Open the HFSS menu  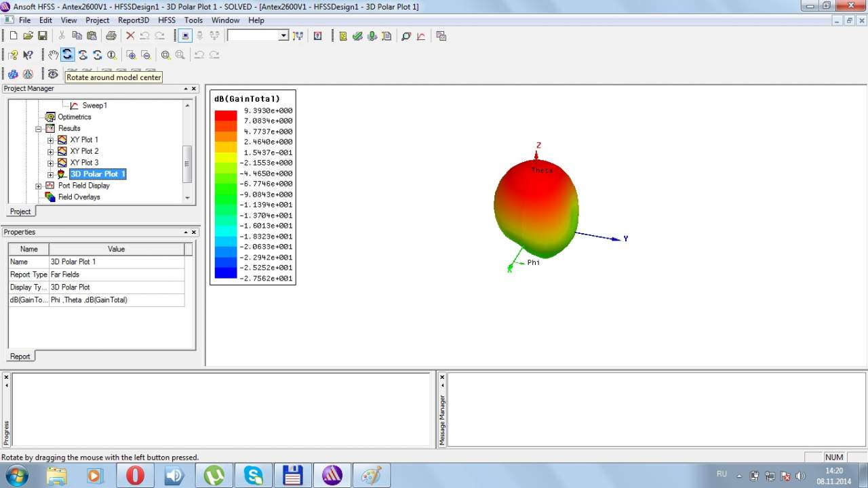[x=166, y=20]
